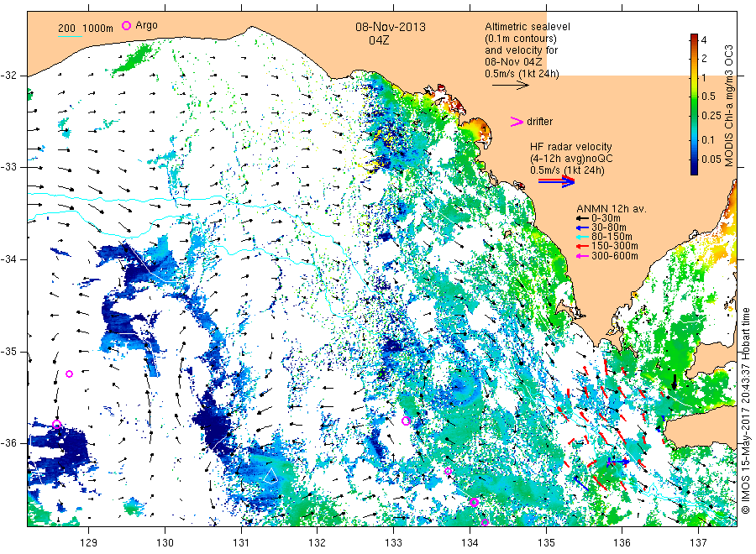
Task: Click the '04Z' time label under date
Action: [379, 40]
